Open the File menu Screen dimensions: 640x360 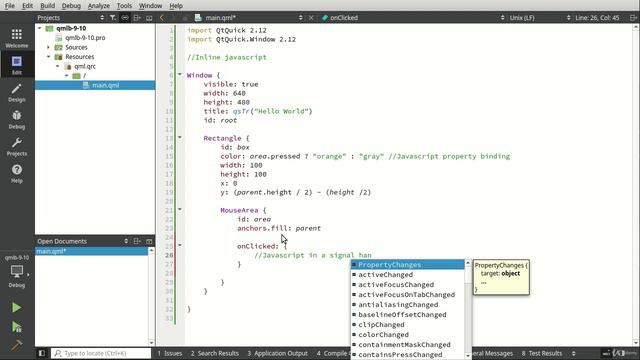point(9,6)
